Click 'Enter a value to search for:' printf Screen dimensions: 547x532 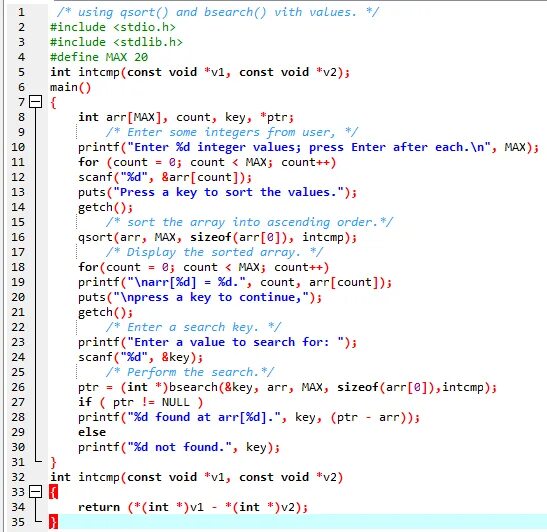217,342
